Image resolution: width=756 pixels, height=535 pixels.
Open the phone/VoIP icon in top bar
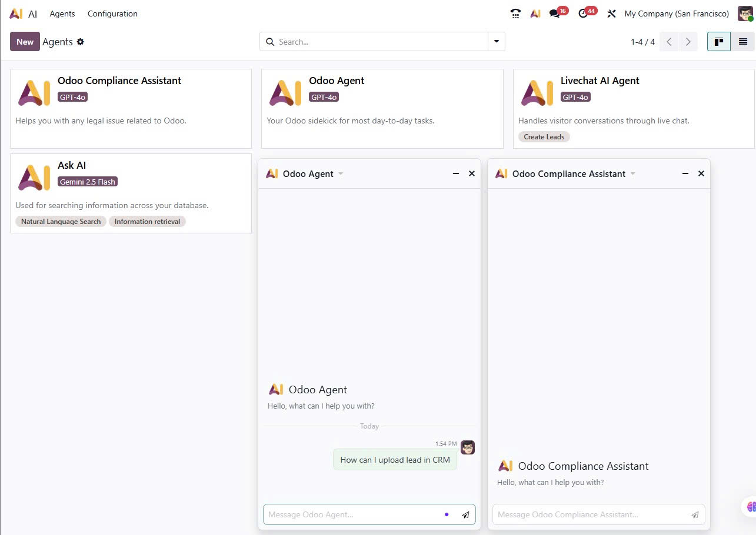[x=515, y=14]
